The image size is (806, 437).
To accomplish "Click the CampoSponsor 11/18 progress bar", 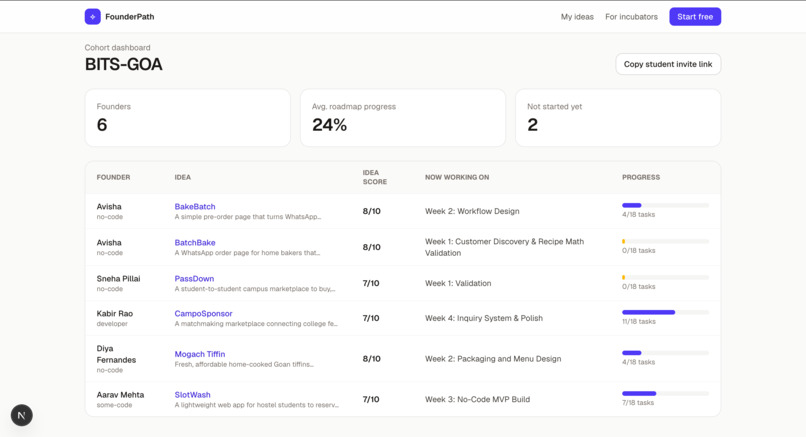I will tap(665, 312).
